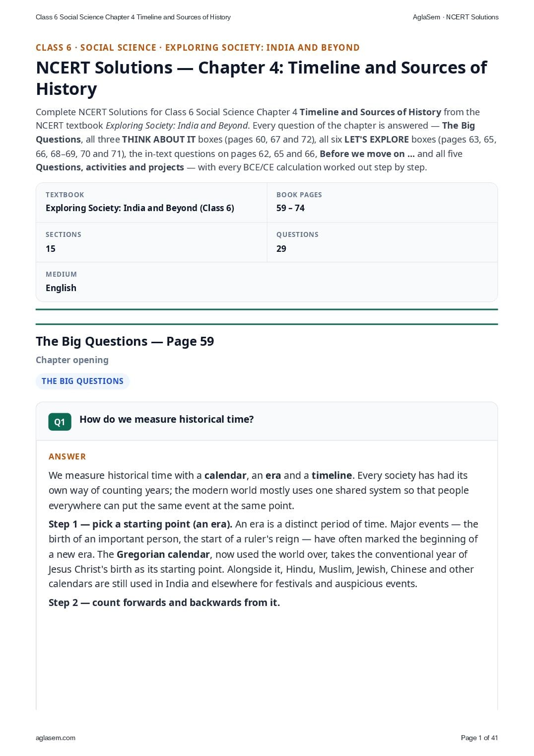Screen dimensions: 534x756
Task: Select the MEDIUM English info cell
Action: 267,282
